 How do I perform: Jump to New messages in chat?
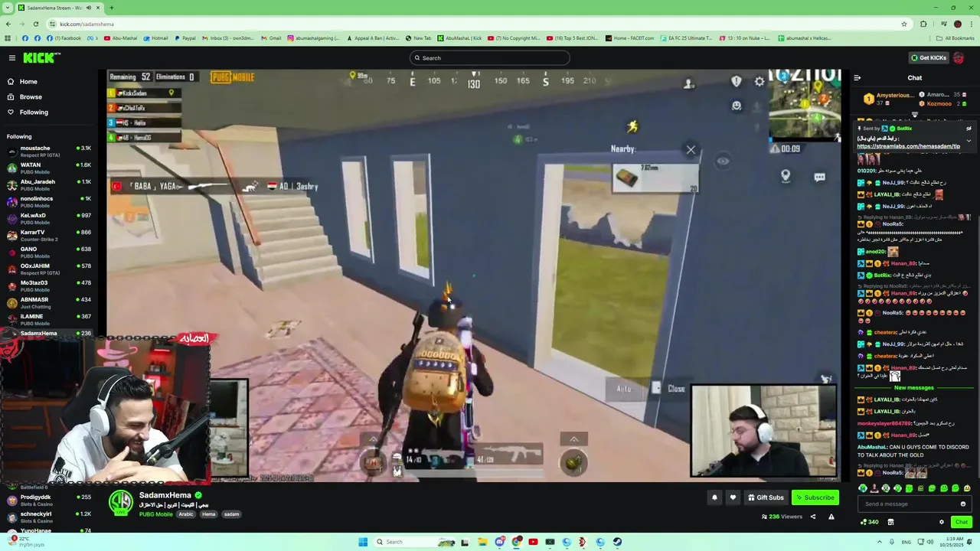pyautogui.click(x=914, y=388)
